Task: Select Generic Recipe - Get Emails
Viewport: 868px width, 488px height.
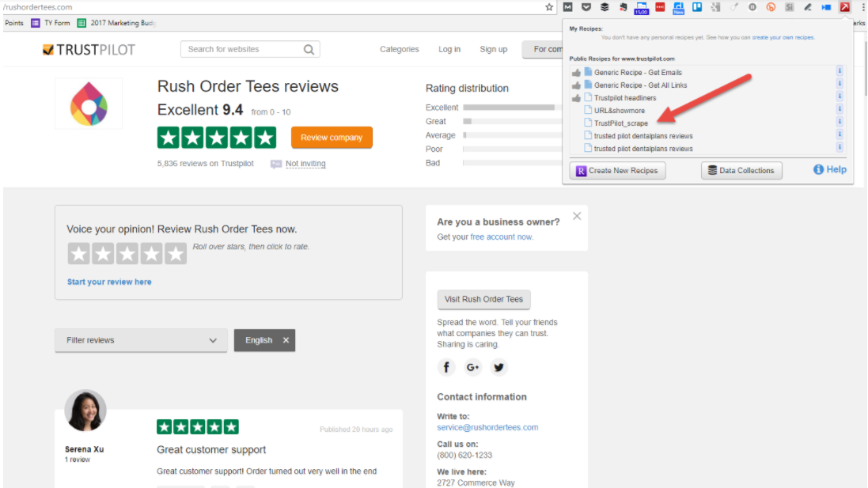Action: [638, 72]
